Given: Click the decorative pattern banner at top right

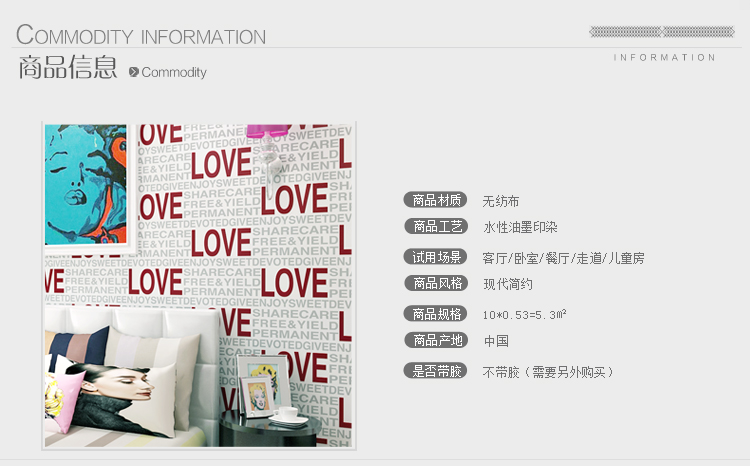Looking at the screenshot, I should coord(662,32).
